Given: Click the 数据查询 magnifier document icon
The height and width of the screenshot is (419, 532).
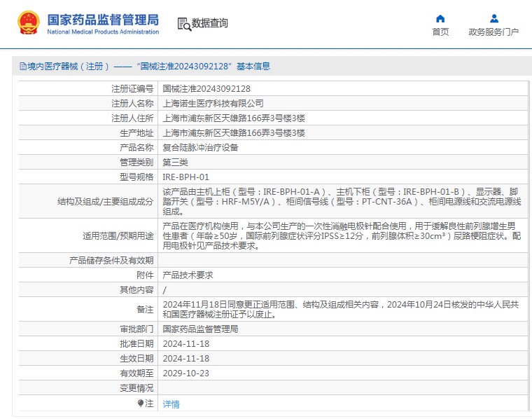Looking at the screenshot, I should pos(184,24).
